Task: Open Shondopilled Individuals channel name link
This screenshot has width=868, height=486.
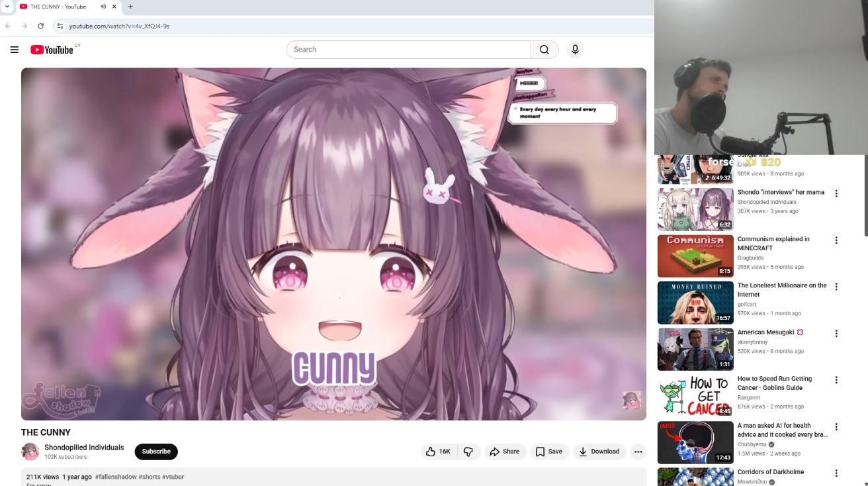Action: point(84,448)
